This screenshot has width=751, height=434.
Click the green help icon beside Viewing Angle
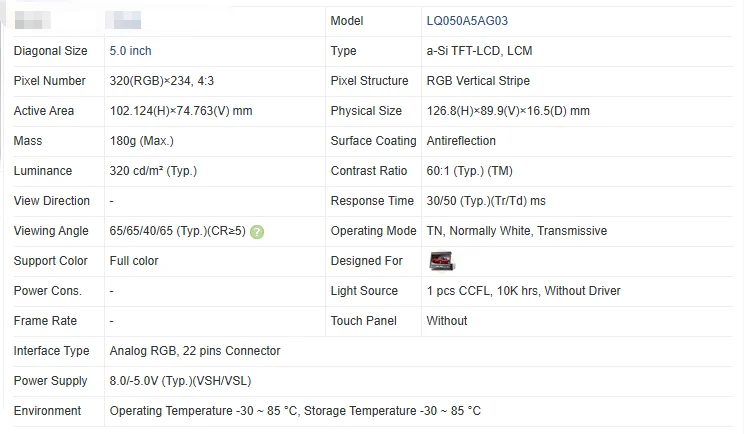pos(257,232)
